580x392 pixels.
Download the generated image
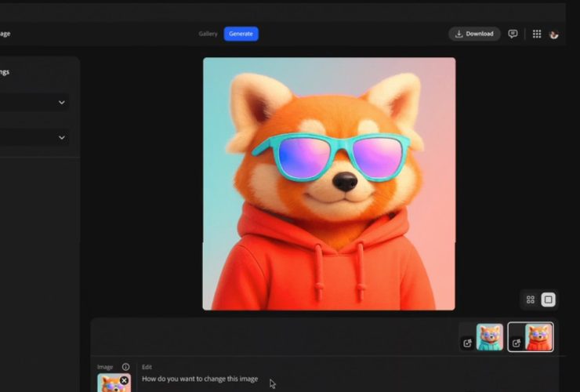pyautogui.click(x=474, y=34)
